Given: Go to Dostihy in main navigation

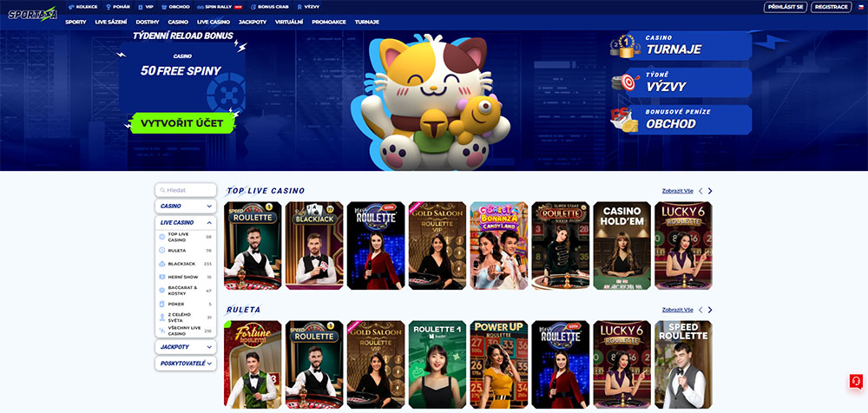Looking at the screenshot, I should tap(148, 23).
